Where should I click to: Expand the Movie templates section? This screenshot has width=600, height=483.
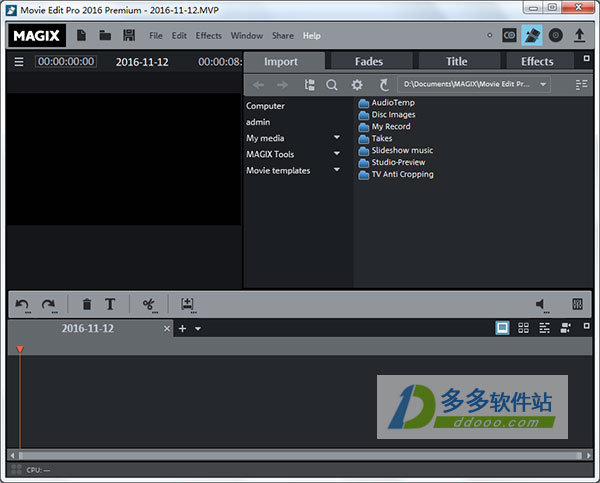[337, 170]
